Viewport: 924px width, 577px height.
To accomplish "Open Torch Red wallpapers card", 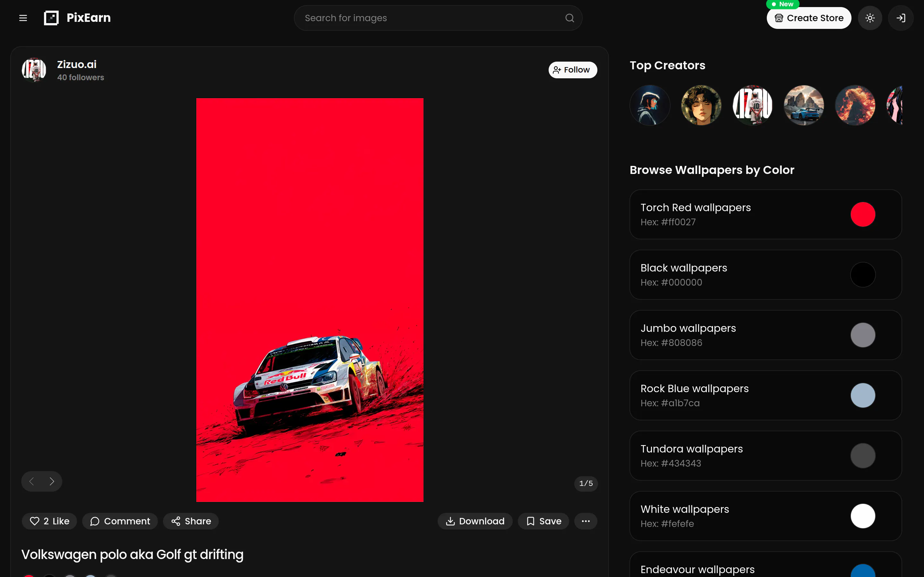I will pyautogui.click(x=766, y=214).
